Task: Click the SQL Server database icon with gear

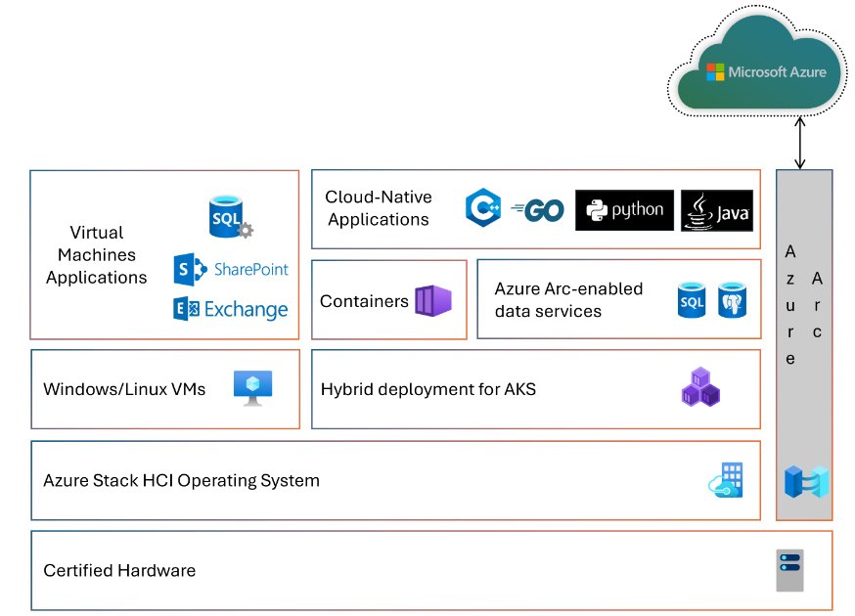Action: click(231, 217)
